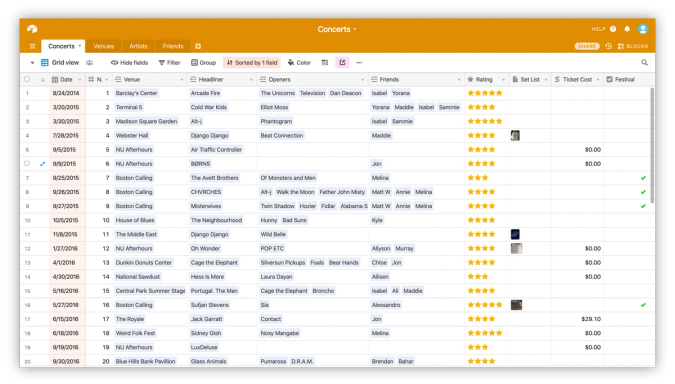This screenshot has height=384, width=675.
Task: Switch to the Artists tab
Action: coord(138,46)
